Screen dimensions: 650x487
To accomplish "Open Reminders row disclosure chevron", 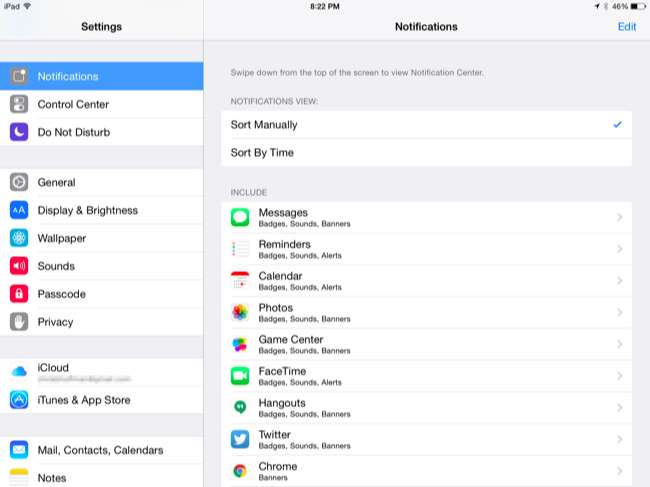I will [620, 249].
